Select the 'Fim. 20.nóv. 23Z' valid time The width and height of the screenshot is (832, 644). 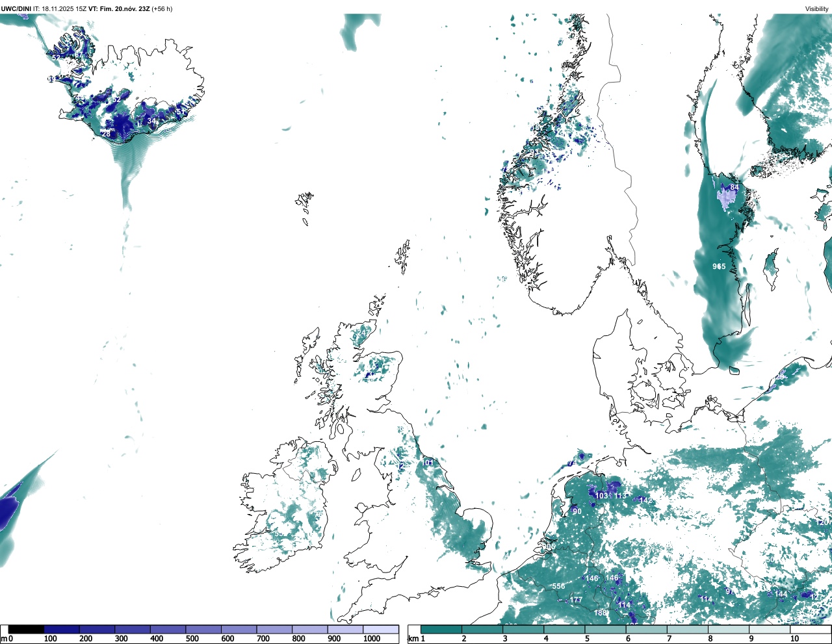tap(124, 8)
